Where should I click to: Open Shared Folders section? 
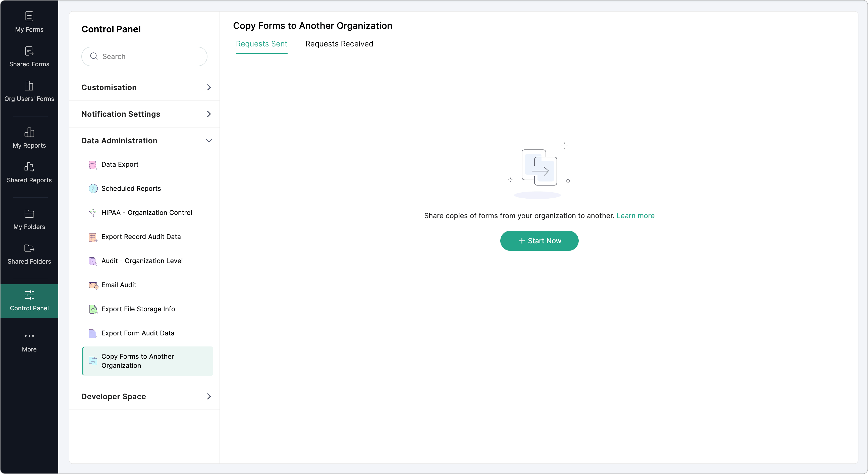(29, 254)
